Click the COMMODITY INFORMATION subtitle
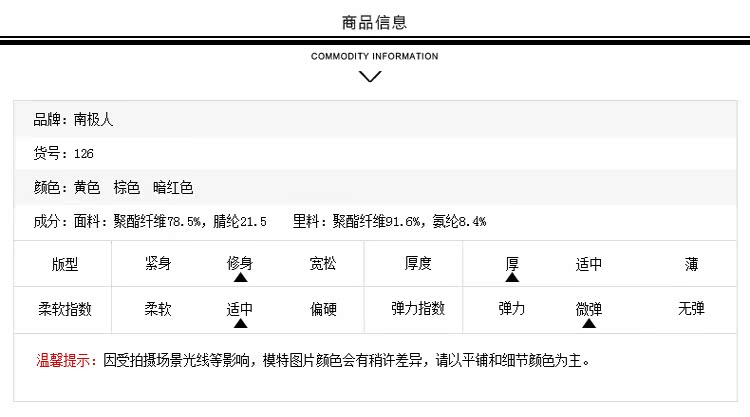The width and height of the screenshot is (750, 417). point(375,56)
